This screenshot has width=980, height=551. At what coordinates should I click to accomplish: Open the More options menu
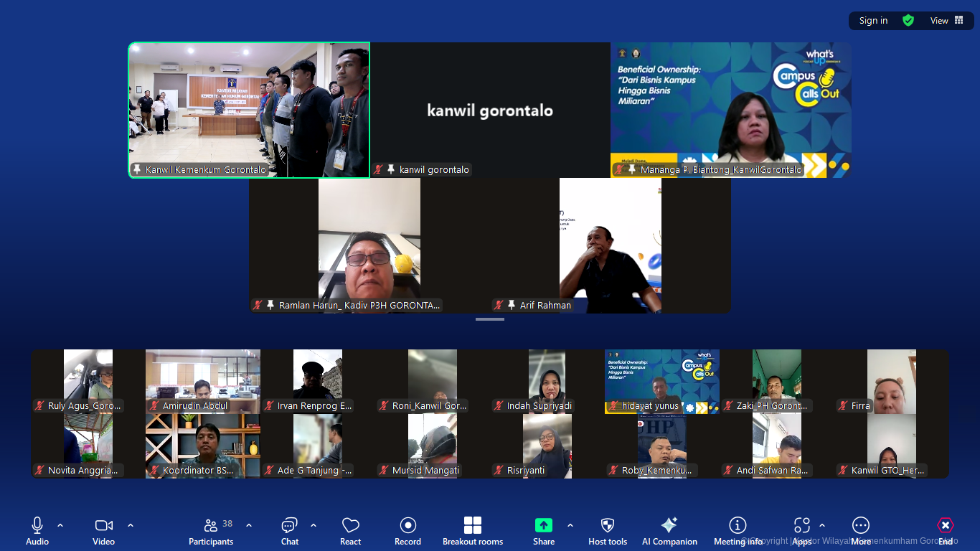pos(860,526)
